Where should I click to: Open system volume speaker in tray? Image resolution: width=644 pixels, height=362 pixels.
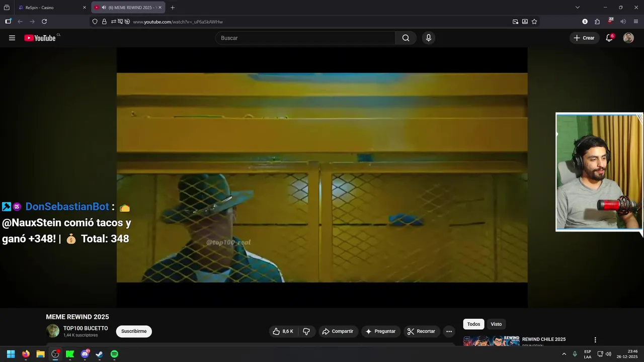coord(608,354)
